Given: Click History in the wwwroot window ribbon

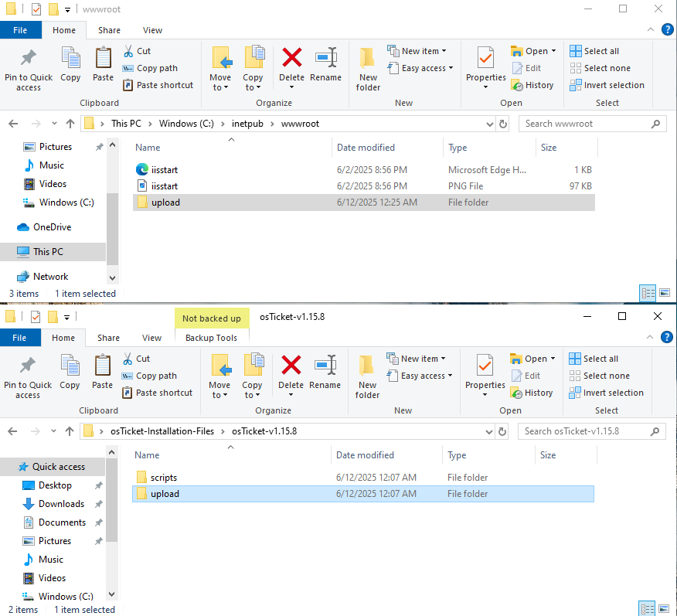Looking at the screenshot, I should pos(532,85).
